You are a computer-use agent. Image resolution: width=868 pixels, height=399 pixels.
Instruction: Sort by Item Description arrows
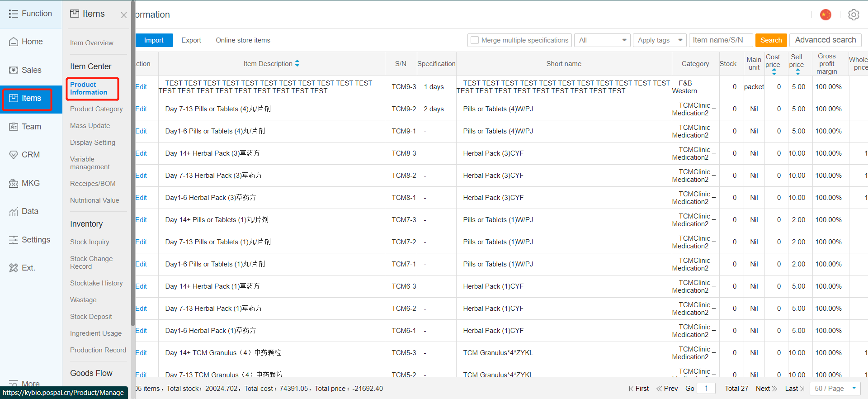[297, 63]
